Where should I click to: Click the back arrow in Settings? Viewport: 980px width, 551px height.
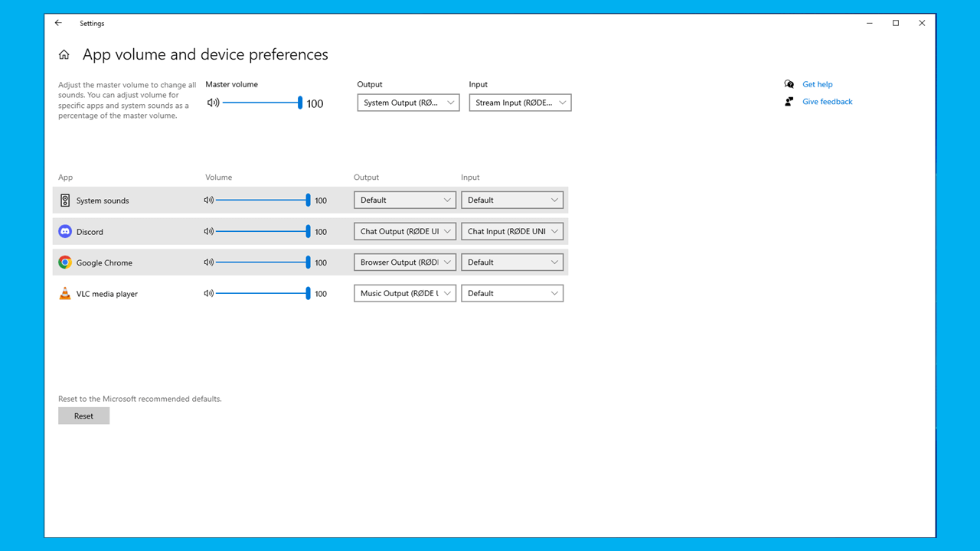point(58,23)
